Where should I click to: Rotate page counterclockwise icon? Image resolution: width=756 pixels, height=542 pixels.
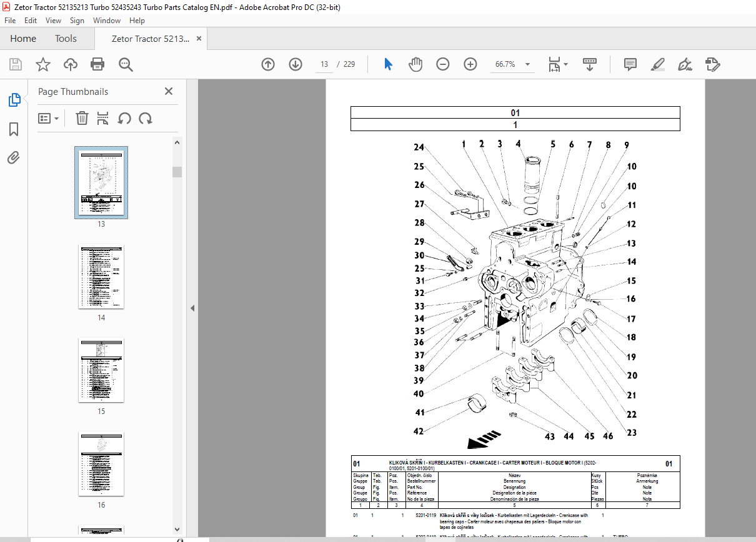(124, 118)
